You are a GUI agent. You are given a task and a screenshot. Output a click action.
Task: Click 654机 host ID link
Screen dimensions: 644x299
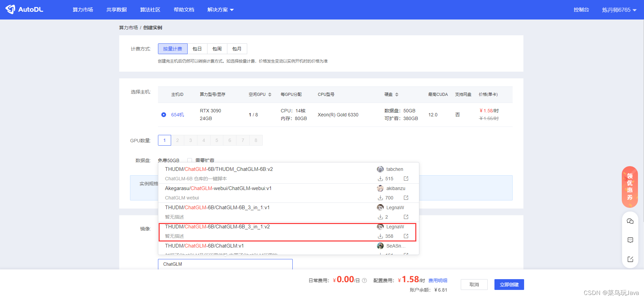178,115
